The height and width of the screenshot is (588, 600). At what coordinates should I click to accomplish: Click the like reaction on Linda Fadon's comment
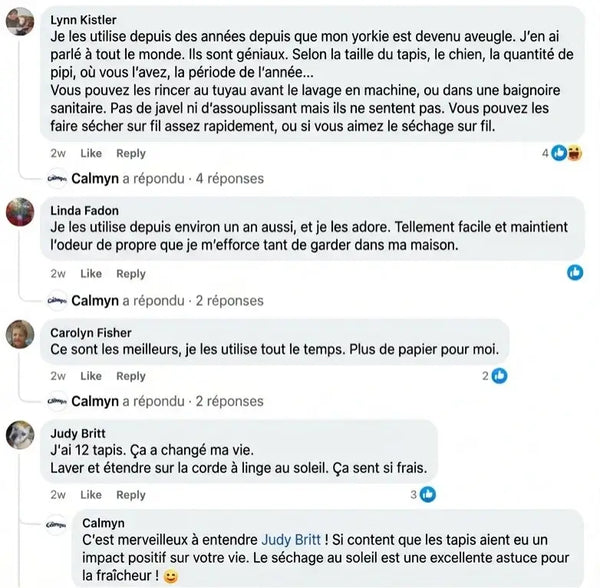coord(575,272)
